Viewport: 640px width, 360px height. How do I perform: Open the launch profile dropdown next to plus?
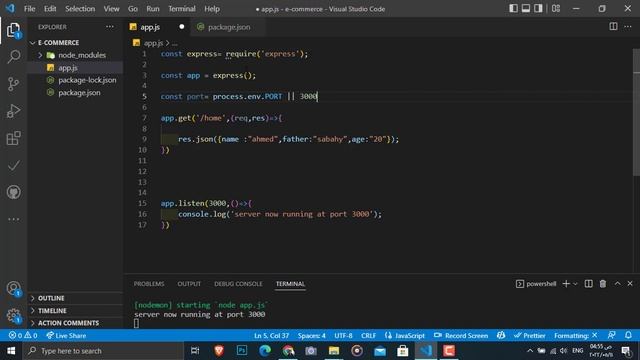(575, 284)
